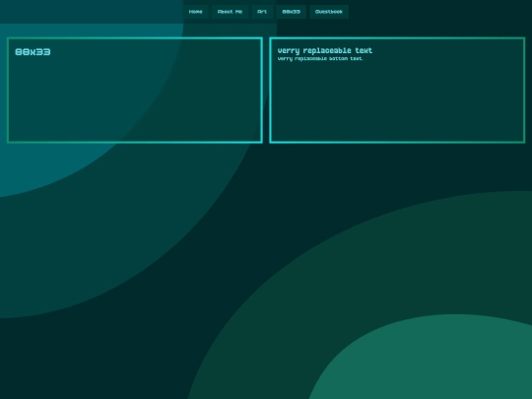
Task: Select the 88x33 nav button
Action: tap(291, 12)
